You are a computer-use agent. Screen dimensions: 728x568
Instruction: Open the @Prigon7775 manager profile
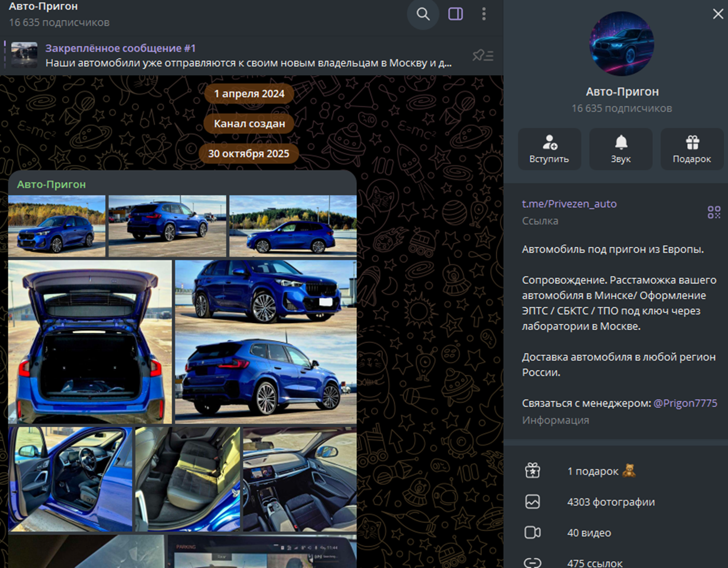coord(685,403)
